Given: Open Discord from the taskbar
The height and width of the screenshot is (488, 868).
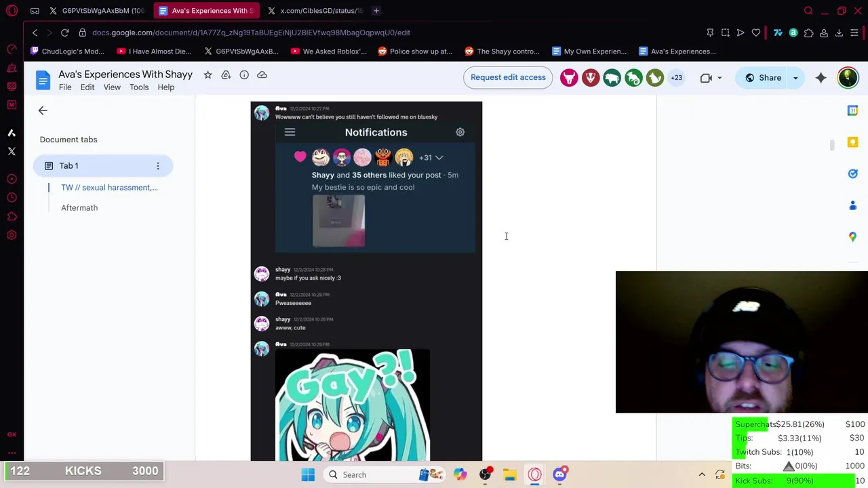Looking at the screenshot, I should pos(559,475).
